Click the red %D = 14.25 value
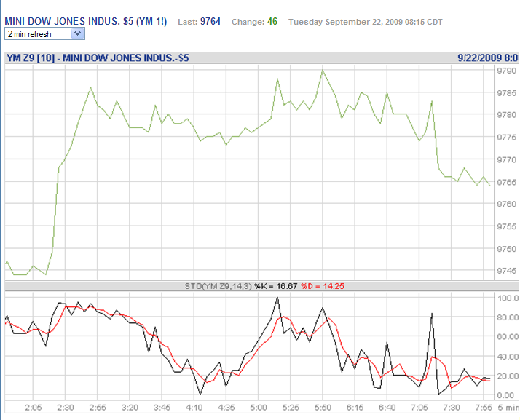Image resolution: width=520 pixels, height=420 pixels. point(323,286)
